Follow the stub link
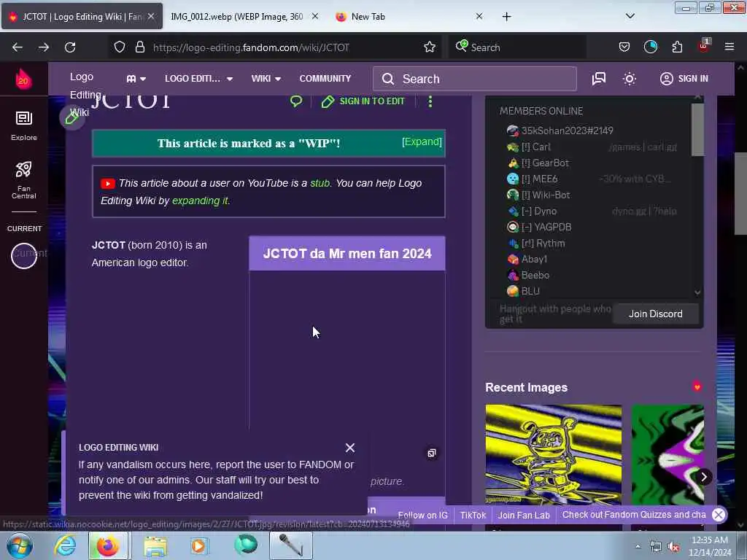747x560 pixels. [320, 183]
